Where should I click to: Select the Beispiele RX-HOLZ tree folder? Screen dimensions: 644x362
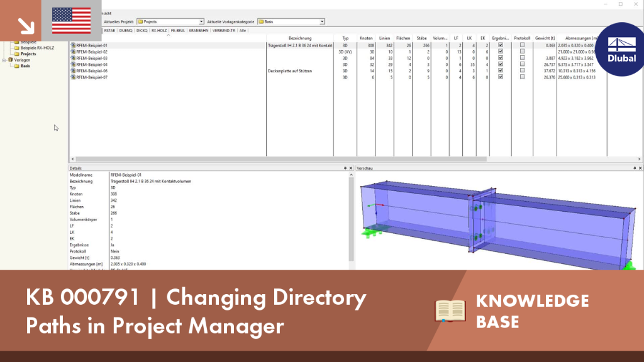point(37,48)
